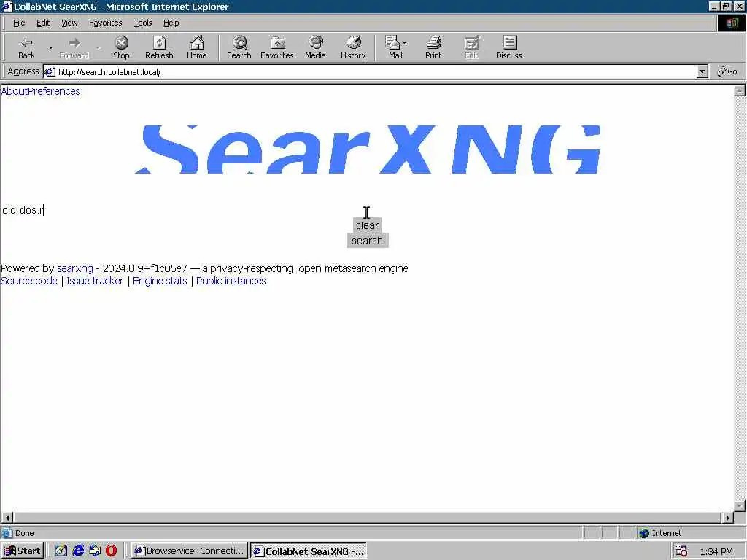Stop page loading with the Stop icon

coord(122,47)
